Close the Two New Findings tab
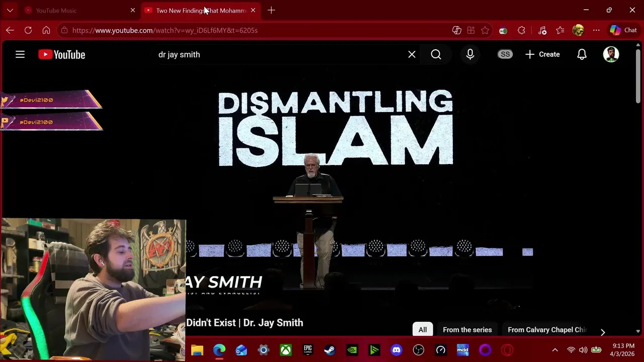This screenshot has width=644, height=362. point(253,10)
